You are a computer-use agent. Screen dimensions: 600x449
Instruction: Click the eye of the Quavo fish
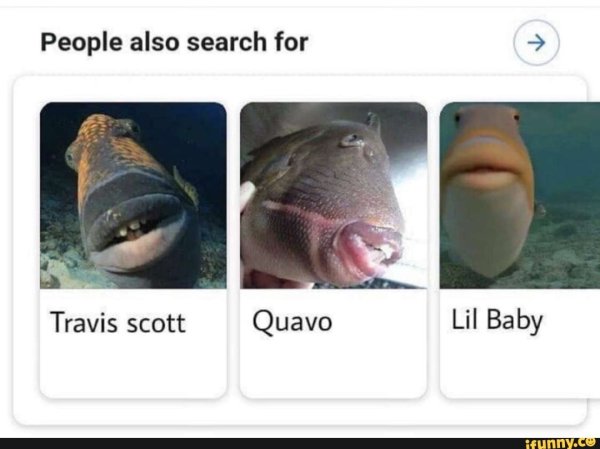(351, 140)
